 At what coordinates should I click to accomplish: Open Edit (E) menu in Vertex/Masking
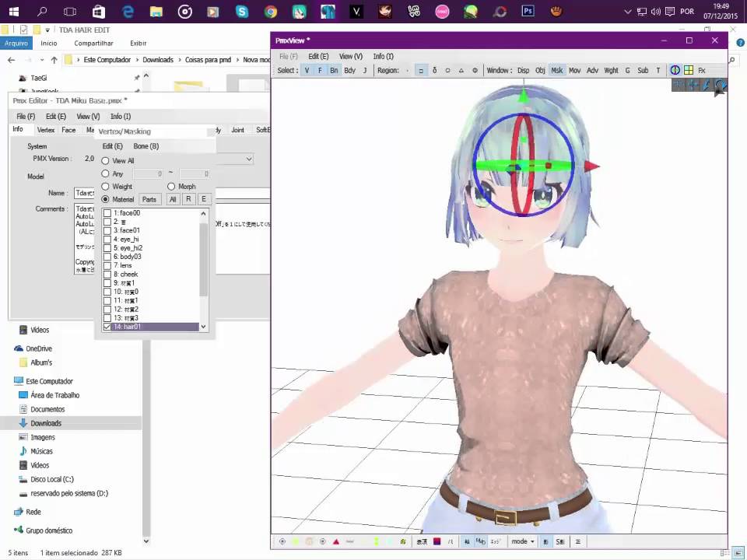pos(112,146)
